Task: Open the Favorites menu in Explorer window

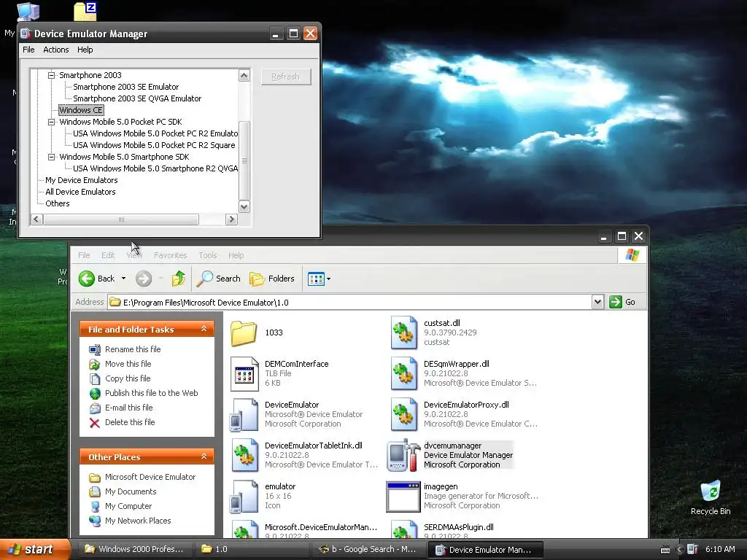Action: pyautogui.click(x=170, y=255)
